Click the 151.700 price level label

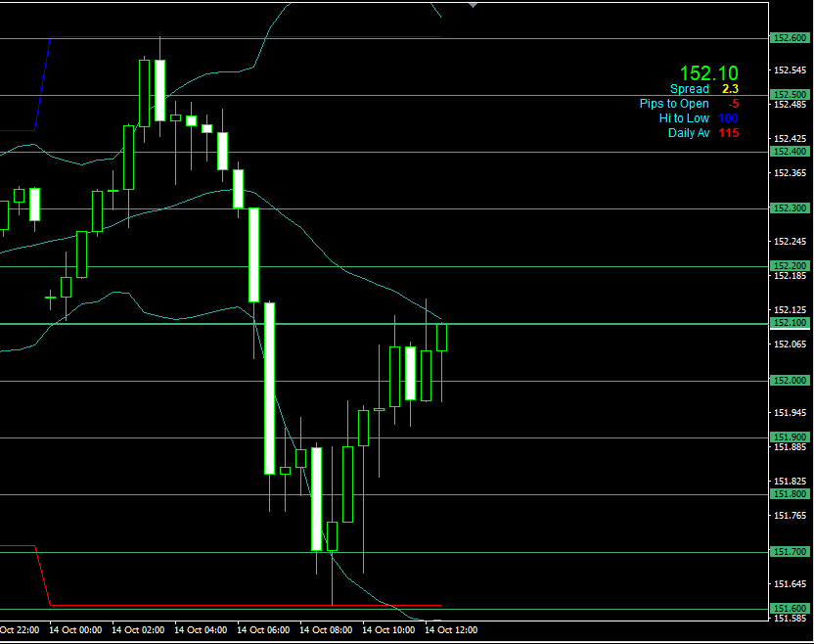click(x=790, y=552)
